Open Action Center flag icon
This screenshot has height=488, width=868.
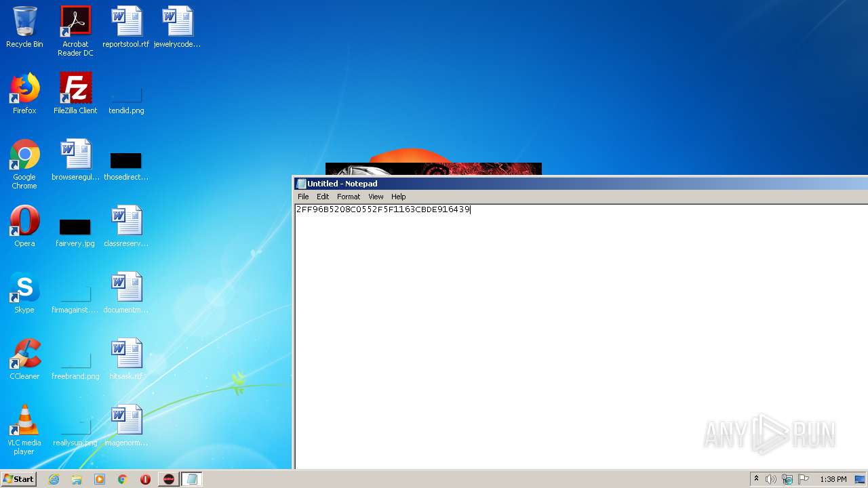(x=804, y=479)
